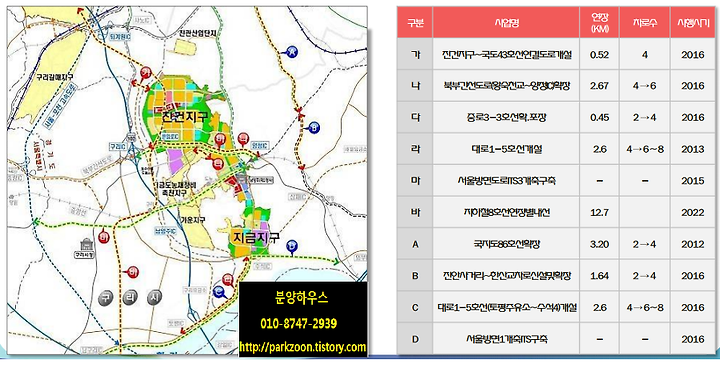Click the 진건지구~국도43호선연결도로개설 project name

[506, 55]
